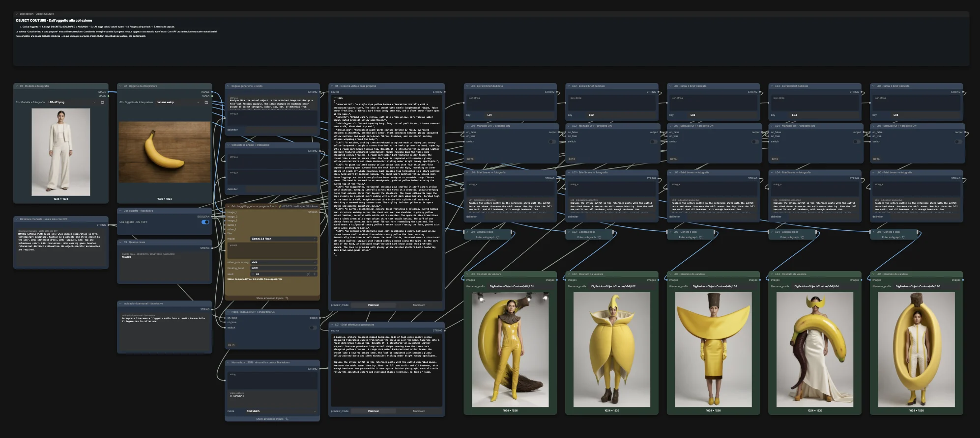Open file browser icon in Modella e fotografia node

pos(103,102)
